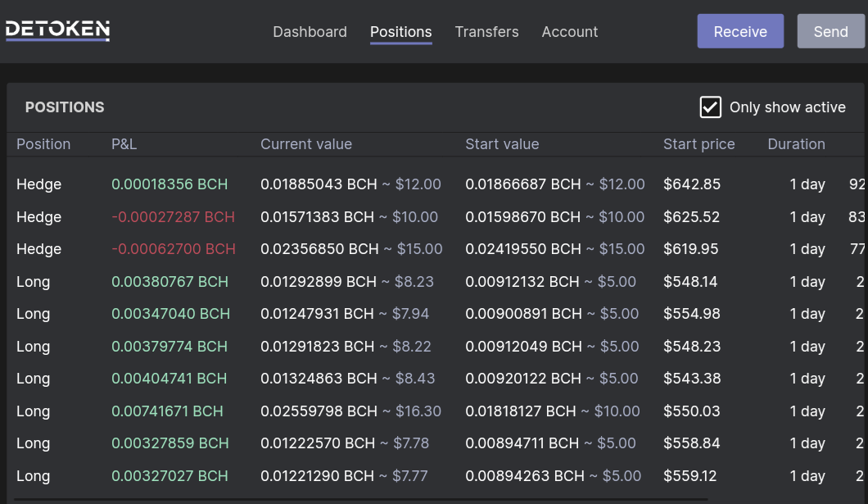Click start value 0.00912049 BCH
The width and height of the screenshot is (868, 504).
point(524,346)
